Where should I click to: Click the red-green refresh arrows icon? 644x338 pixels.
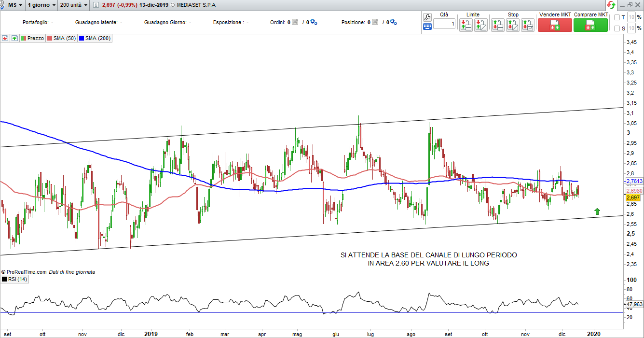[x=611, y=5]
